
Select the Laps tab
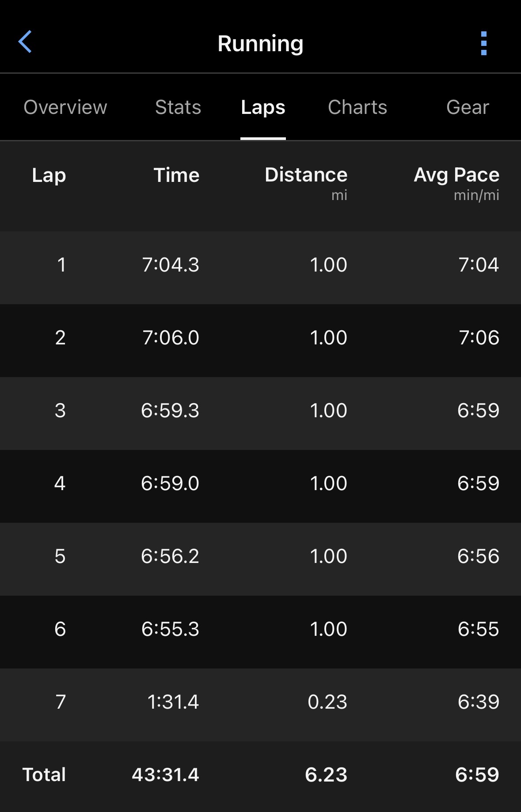coord(263,107)
